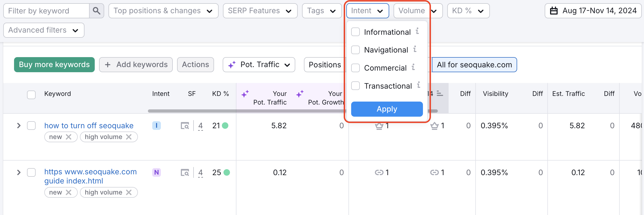Click the info icon beside Transactional
This screenshot has width=644, height=215.
click(x=418, y=85)
